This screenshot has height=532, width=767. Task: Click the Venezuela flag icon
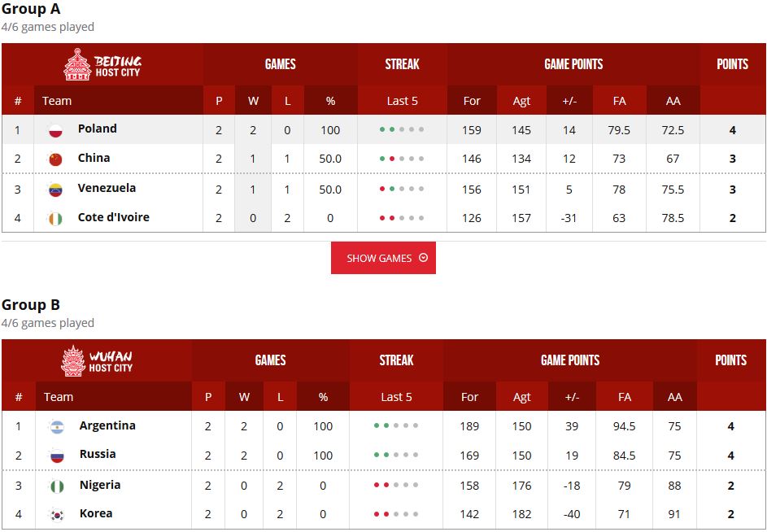tap(56, 190)
